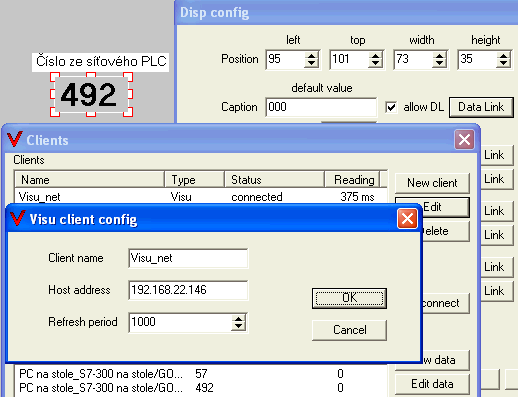Click New client button

coord(432,183)
